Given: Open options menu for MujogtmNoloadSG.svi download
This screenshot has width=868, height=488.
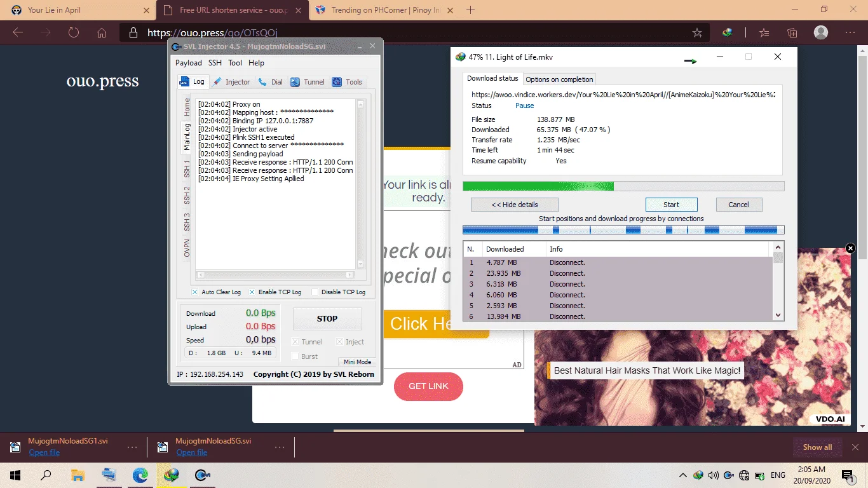Looking at the screenshot, I should click(x=280, y=447).
